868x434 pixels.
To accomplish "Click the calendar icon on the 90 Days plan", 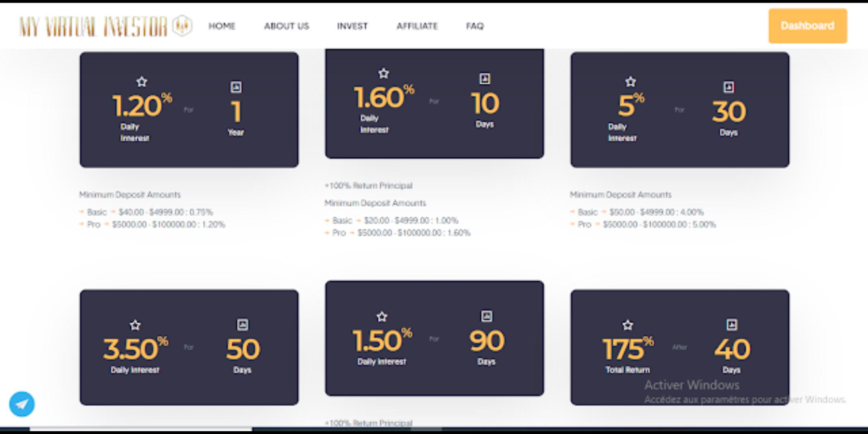I will point(487,316).
